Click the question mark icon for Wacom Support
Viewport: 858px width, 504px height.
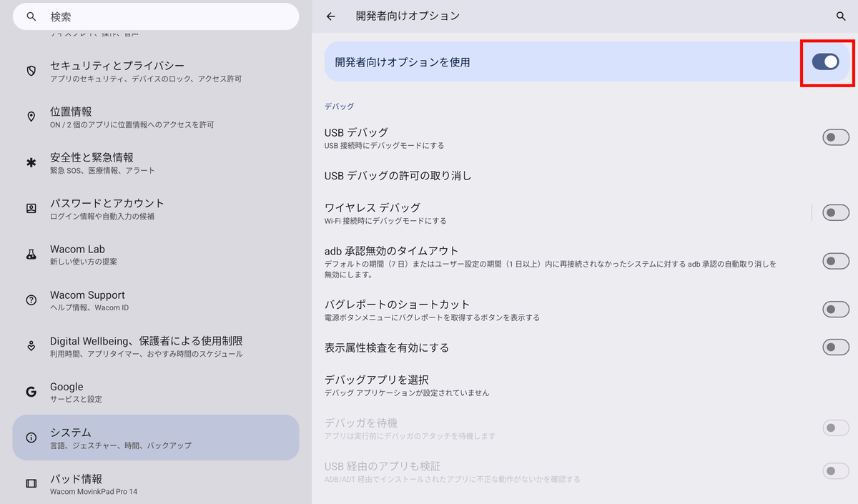(x=31, y=300)
